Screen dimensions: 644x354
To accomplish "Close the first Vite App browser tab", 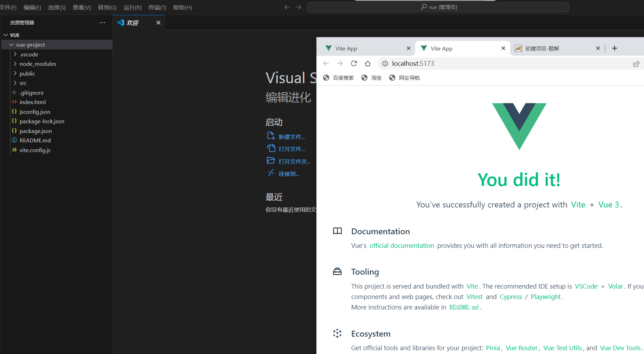I will tap(408, 48).
